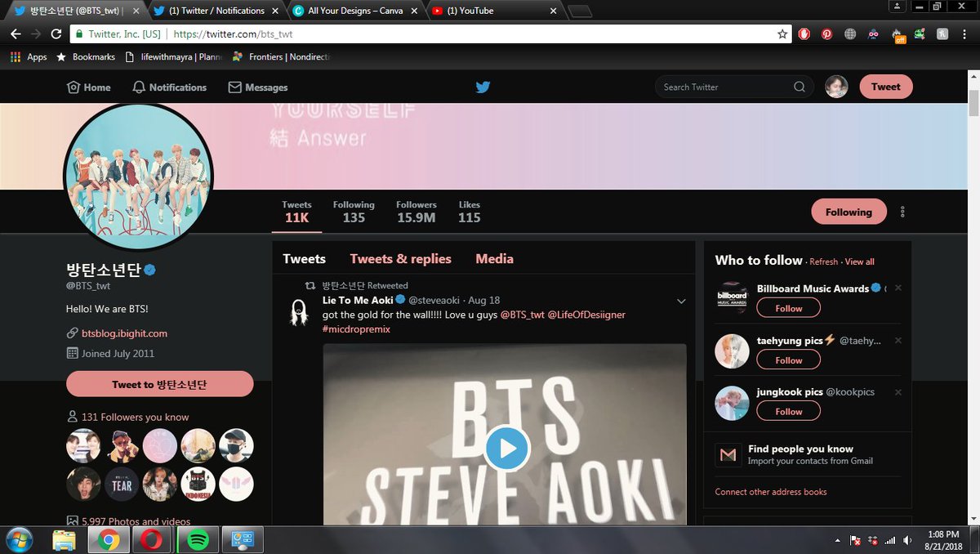Open Lie To Me Aoki profile name
The width and height of the screenshot is (980, 554).
358,300
